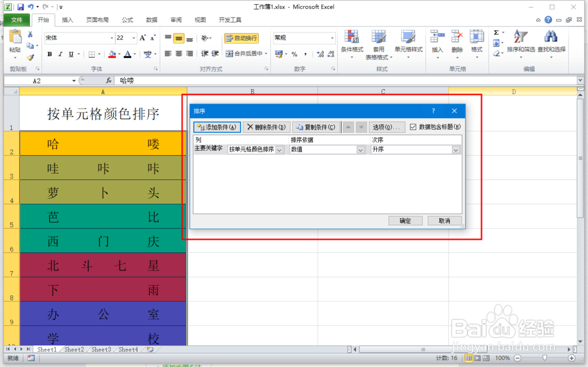Open 排序和筛选 sort and filter menu

520,44
